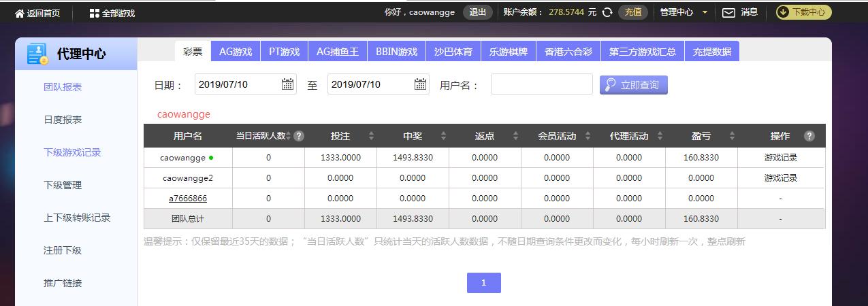Open 游戏记录 for caowangge2 row
868x306 pixels.
(x=781, y=178)
